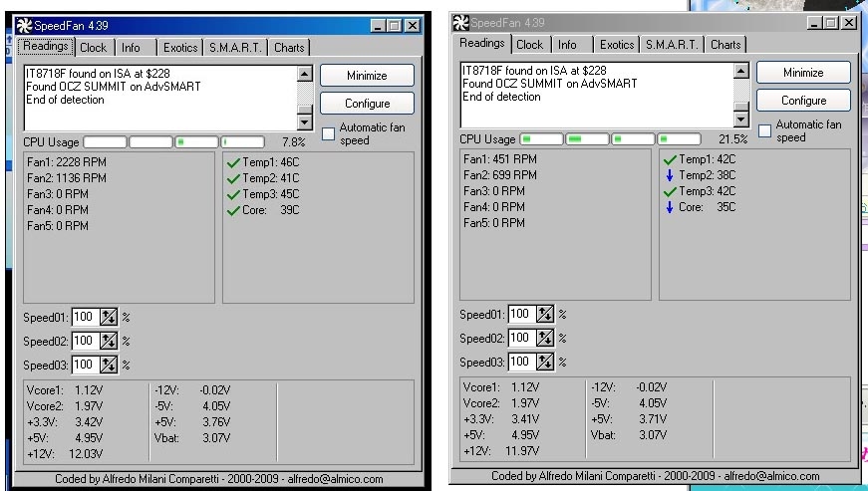Adjust Speed02 spinner arrows in right window
The image size is (868, 491).
tap(545, 338)
